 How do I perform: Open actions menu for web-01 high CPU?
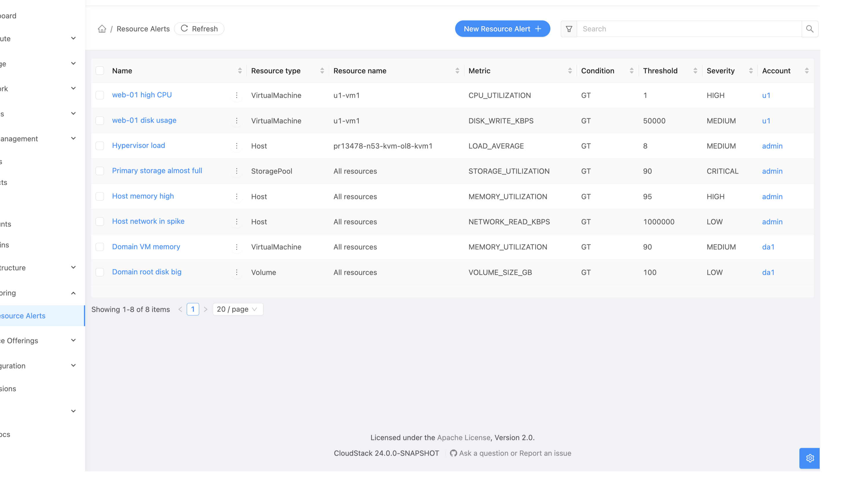[x=236, y=95]
